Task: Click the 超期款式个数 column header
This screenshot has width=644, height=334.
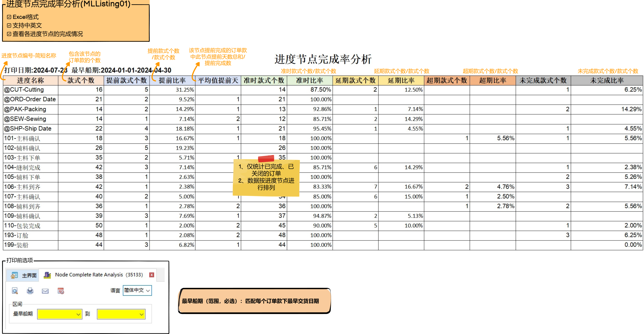Action: pyautogui.click(x=447, y=80)
